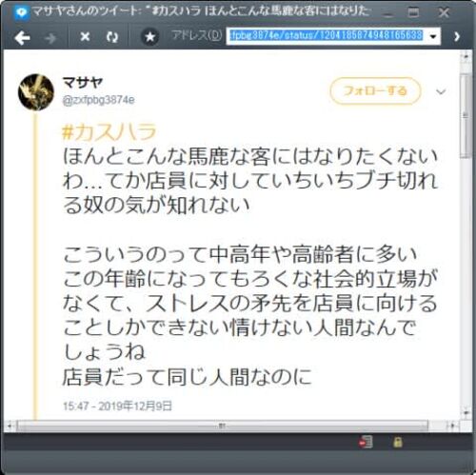Viewport: 476px width, 475px height.
Task: Reload the page with refresh icon
Action: (x=112, y=37)
